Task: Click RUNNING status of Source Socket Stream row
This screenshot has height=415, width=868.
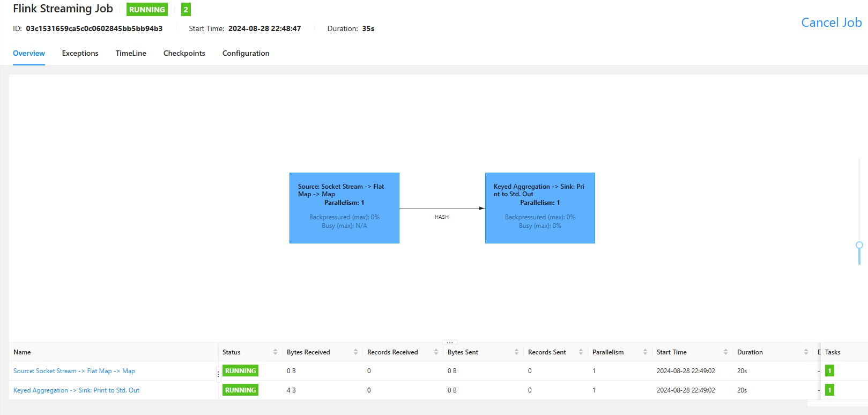Action: (x=240, y=370)
